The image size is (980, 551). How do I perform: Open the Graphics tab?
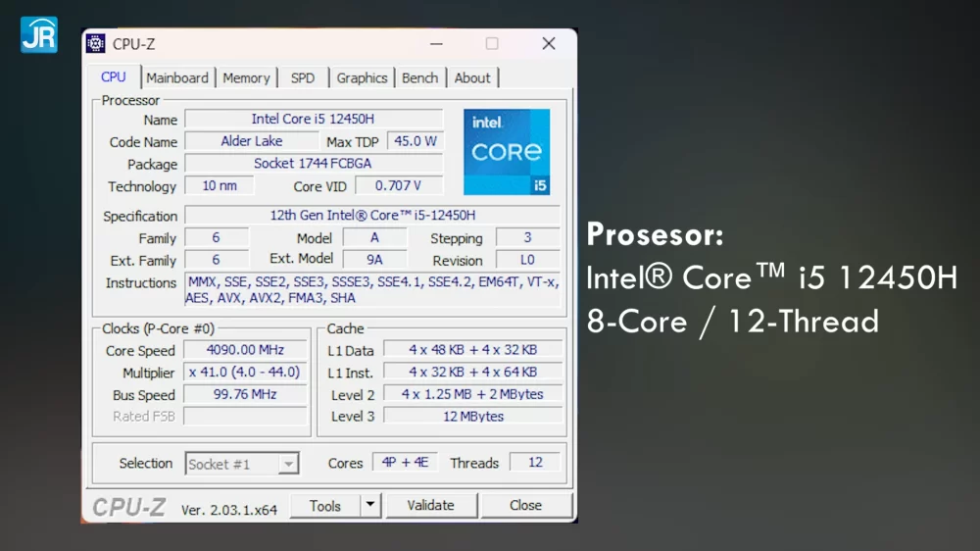362,78
